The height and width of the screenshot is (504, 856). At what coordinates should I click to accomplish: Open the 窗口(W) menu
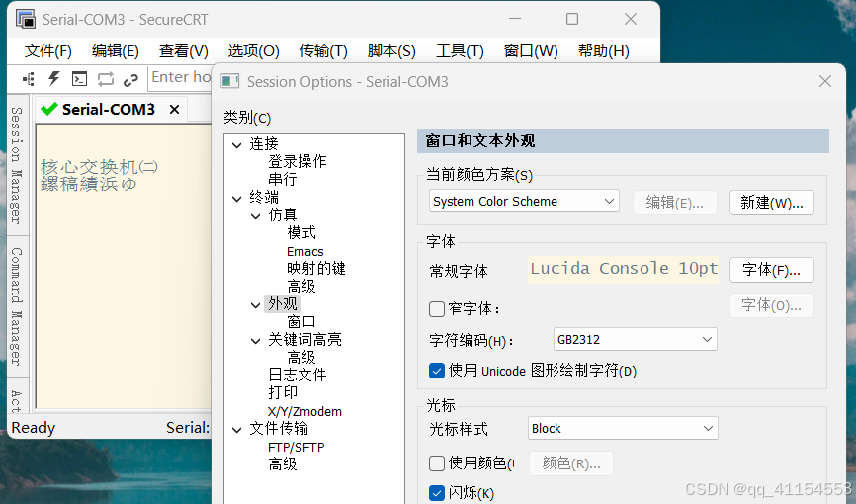[x=531, y=51]
